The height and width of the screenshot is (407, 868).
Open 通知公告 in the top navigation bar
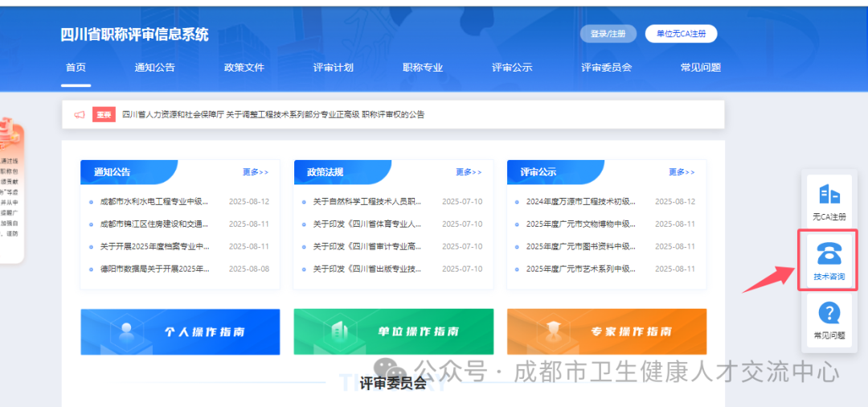[x=154, y=68]
